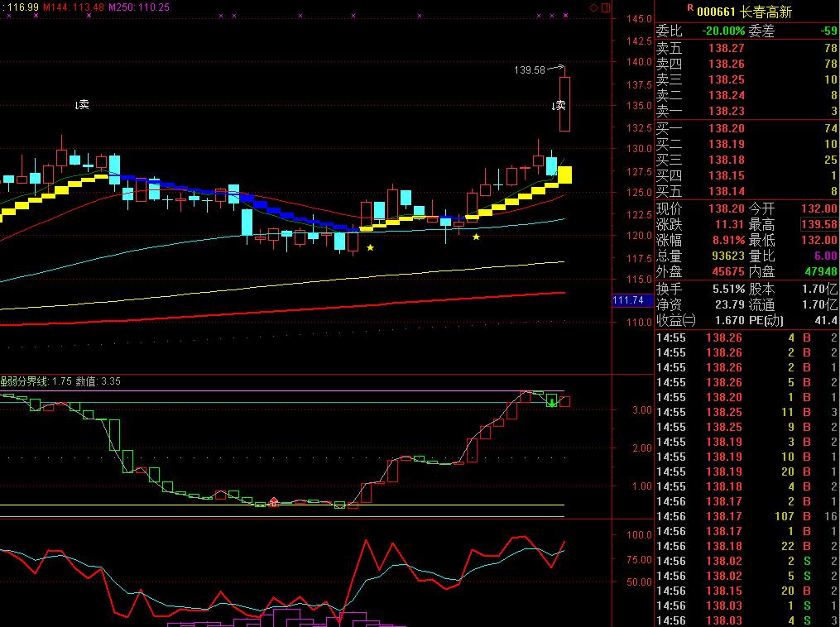Click the 14:56 trade row with volume 107
Image resolution: width=840 pixels, height=627 pixels.
tap(746, 516)
